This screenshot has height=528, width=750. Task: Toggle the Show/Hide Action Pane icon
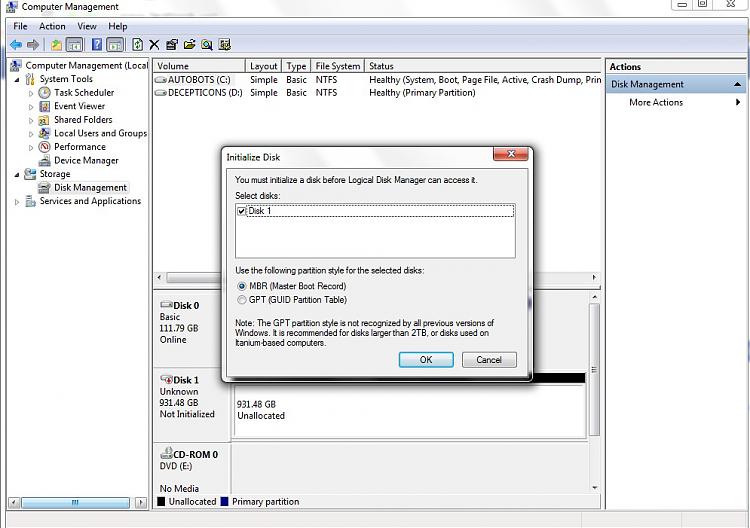(115, 45)
